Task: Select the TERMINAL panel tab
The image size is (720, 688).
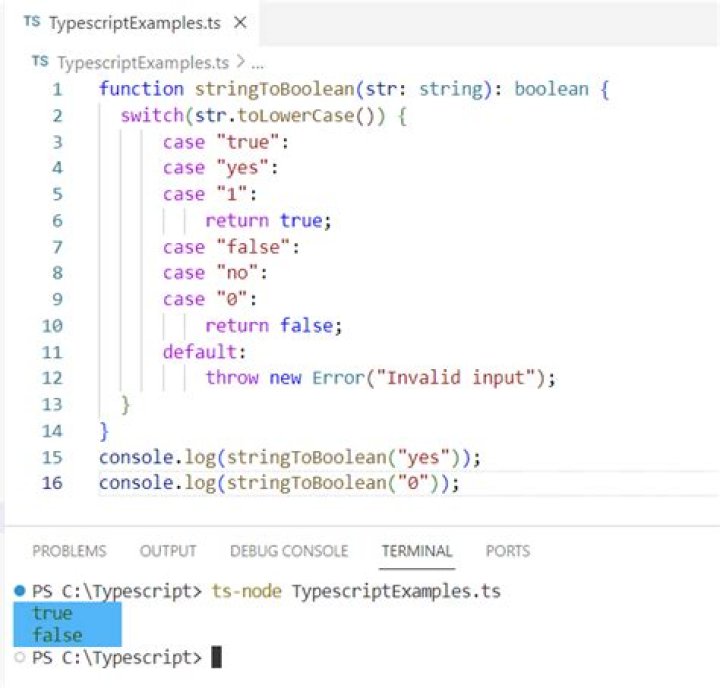Action: (x=417, y=551)
